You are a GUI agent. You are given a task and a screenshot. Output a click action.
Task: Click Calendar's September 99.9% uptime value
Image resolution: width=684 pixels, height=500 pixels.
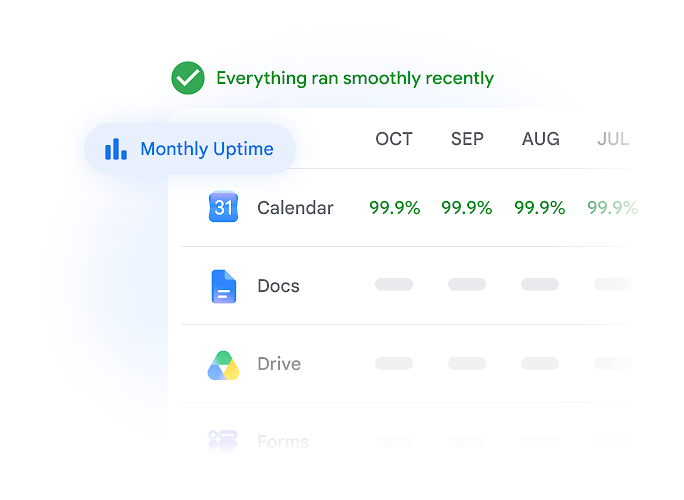click(x=467, y=208)
